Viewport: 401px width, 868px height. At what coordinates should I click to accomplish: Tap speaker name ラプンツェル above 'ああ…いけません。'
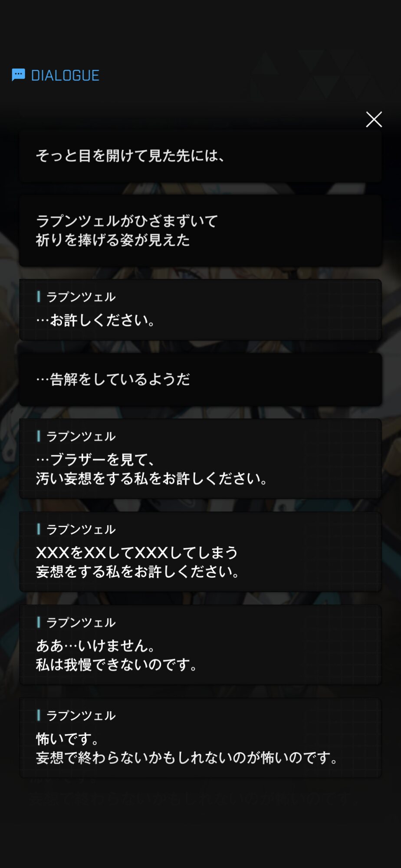(81, 622)
